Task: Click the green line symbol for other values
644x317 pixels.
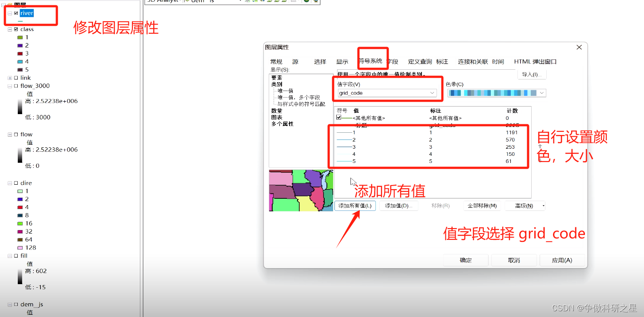Action: click(347, 118)
